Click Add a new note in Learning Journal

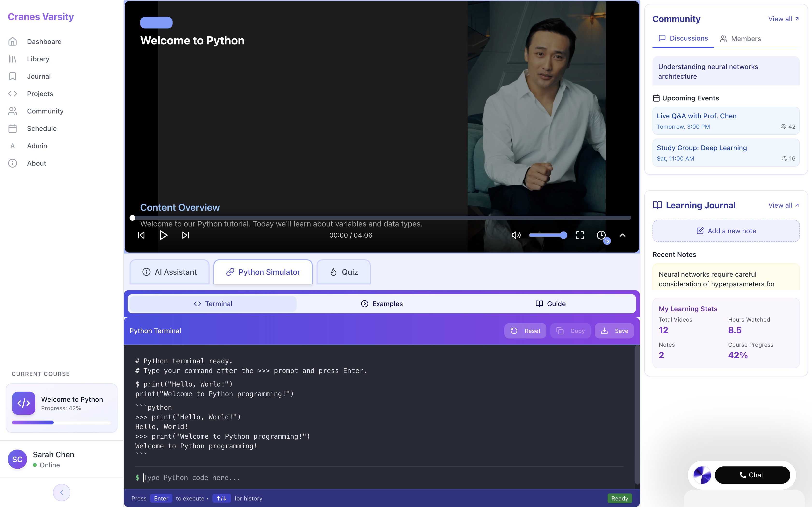pyautogui.click(x=726, y=231)
